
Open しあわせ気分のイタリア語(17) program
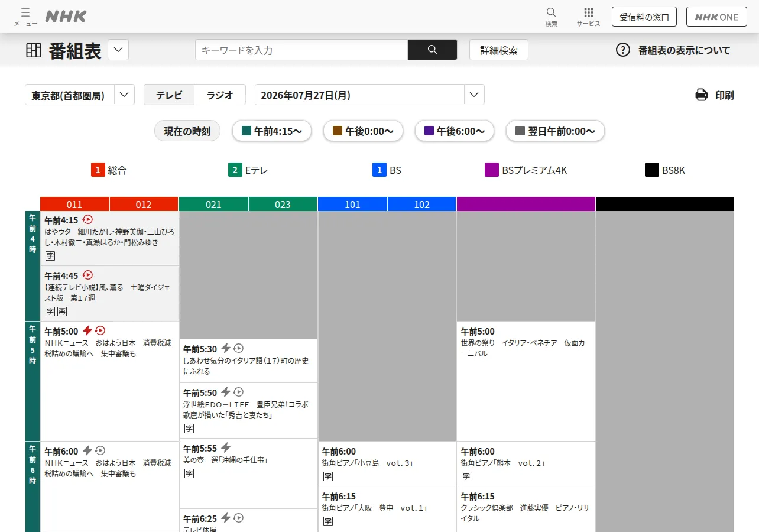(248, 361)
